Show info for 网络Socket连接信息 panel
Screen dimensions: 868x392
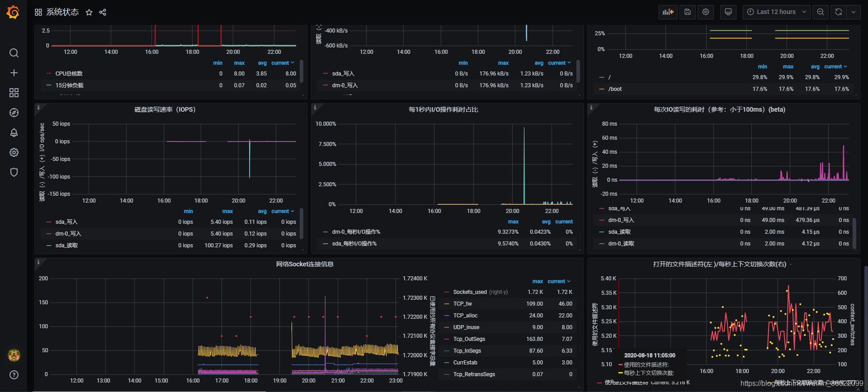(x=38, y=262)
